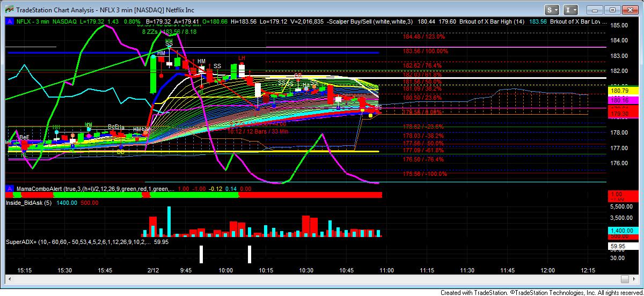644x296 pixels.
Task: Click the '175.56 / -100.0%' Fibonacci label
Action: coord(425,174)
